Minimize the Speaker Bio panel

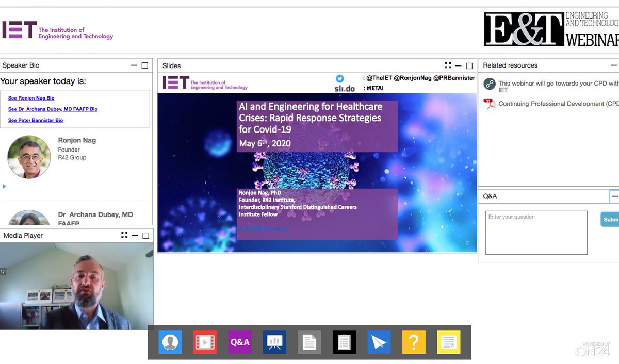tap(134, 65)
